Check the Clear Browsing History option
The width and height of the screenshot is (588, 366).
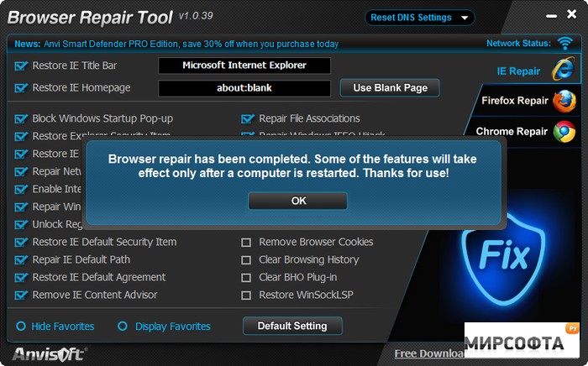[246, 260]
